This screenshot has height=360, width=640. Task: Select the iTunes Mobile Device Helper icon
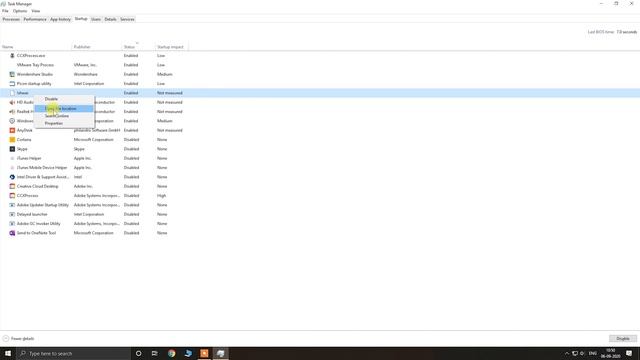[12, 168]
